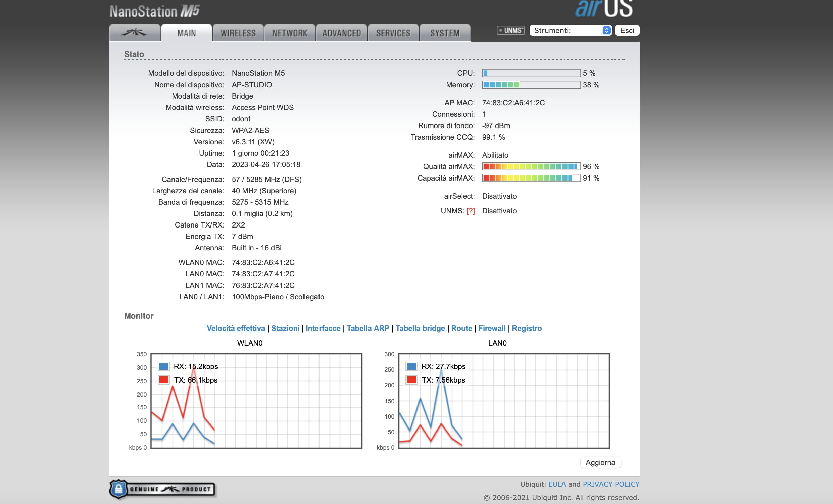Select WLAN0 MAC address value
The image size is (833, 504).
point(263,262)
